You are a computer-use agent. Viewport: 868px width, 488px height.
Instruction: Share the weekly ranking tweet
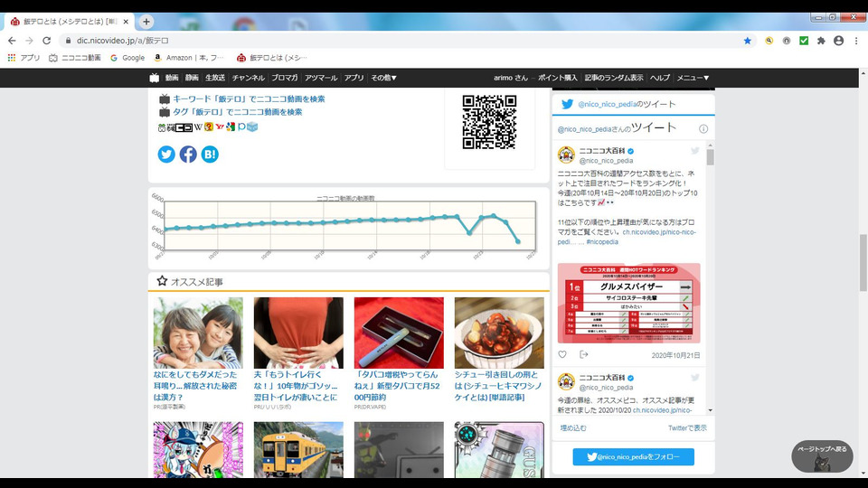(583, 354)
